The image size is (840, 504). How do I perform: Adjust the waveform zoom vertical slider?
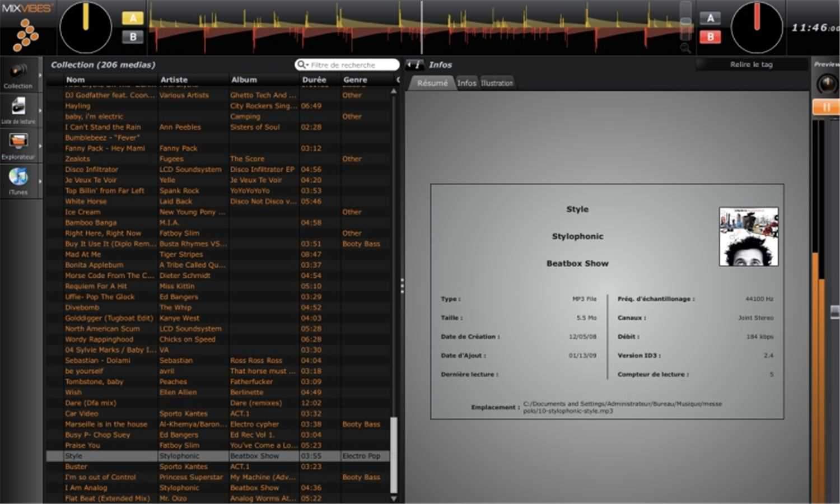click(x=685, y=21)
